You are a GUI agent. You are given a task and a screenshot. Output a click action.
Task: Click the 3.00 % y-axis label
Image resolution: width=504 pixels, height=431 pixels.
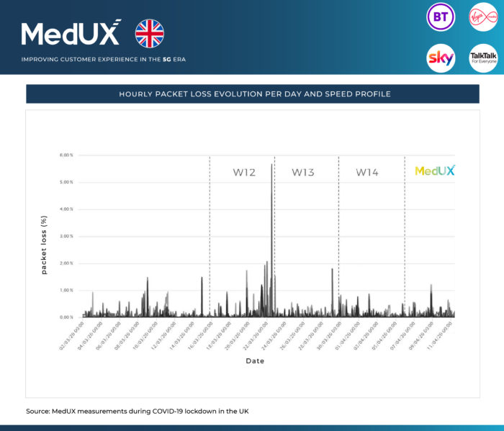66,236
